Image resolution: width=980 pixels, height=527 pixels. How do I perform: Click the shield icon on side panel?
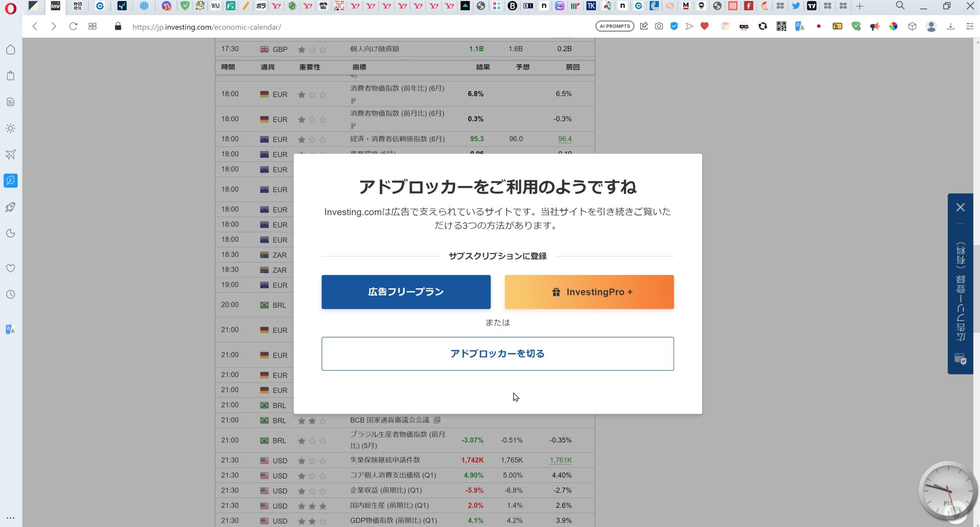pos(960,359)
